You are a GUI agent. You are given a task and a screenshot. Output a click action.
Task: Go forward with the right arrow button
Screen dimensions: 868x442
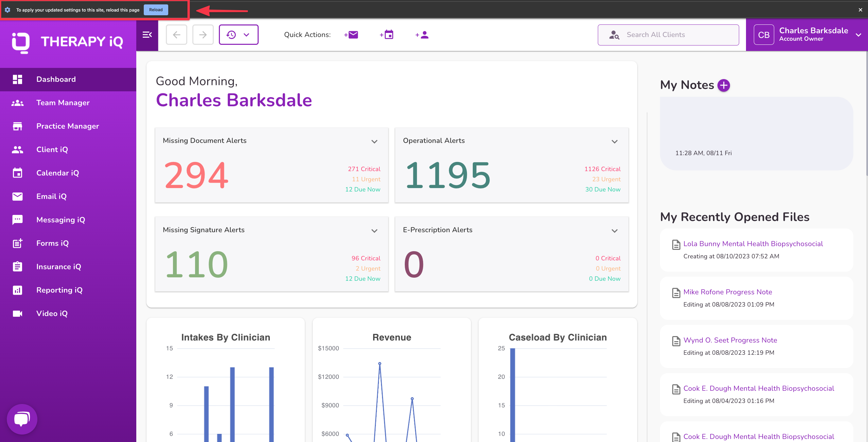(x=203, y=35)
